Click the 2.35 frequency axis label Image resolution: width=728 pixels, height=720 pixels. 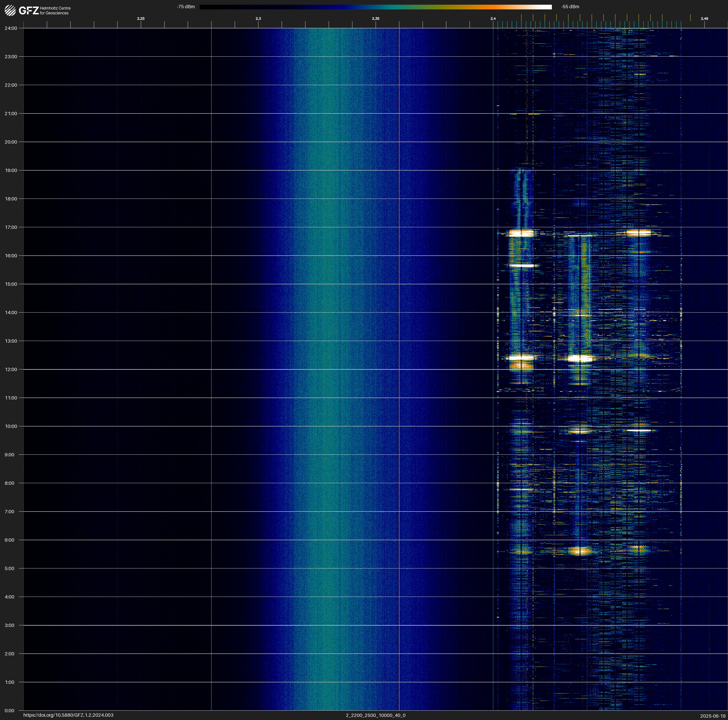coord(375,19)
